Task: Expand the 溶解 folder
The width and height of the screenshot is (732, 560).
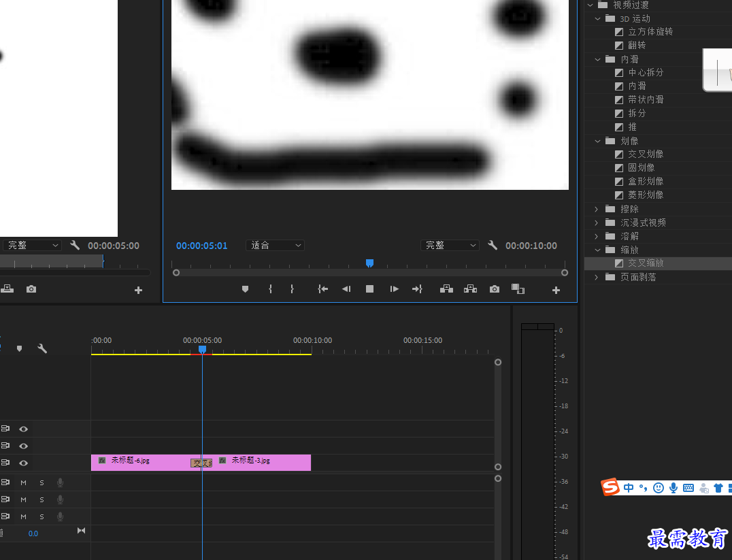Action: tap(596, 236)
